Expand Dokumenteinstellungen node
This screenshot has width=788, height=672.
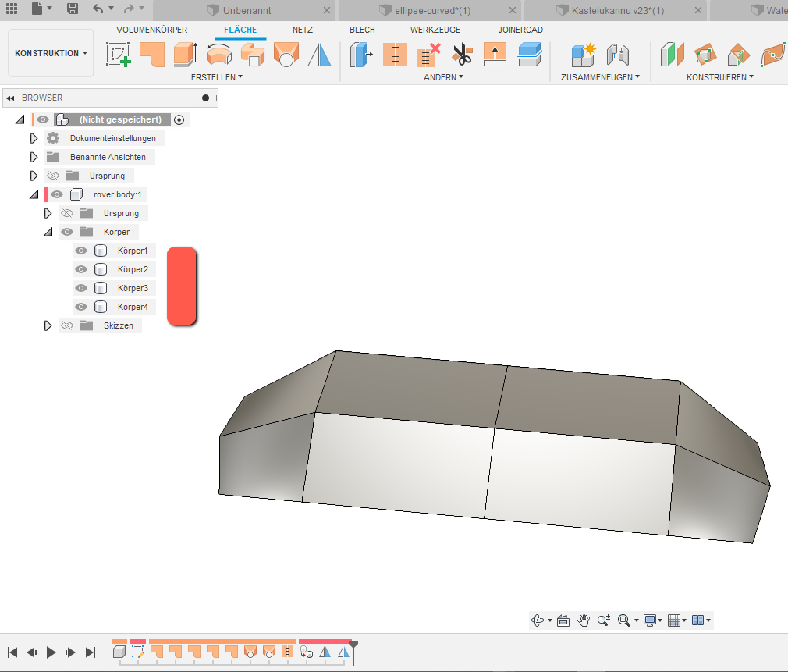tap(34, 138)
